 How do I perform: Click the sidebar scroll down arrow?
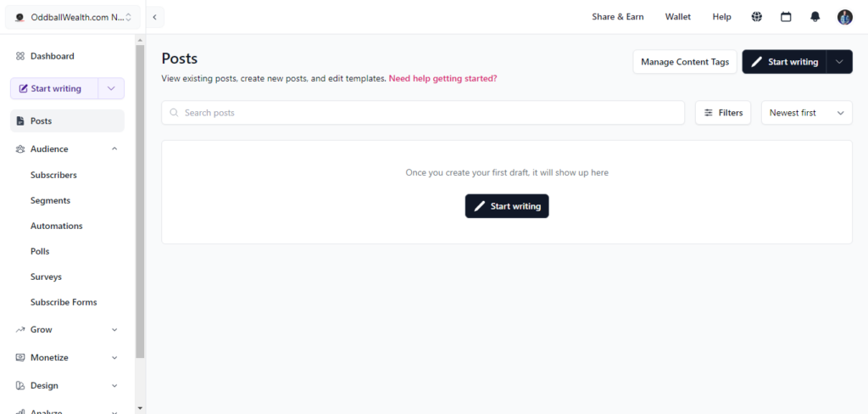point(140,408)
